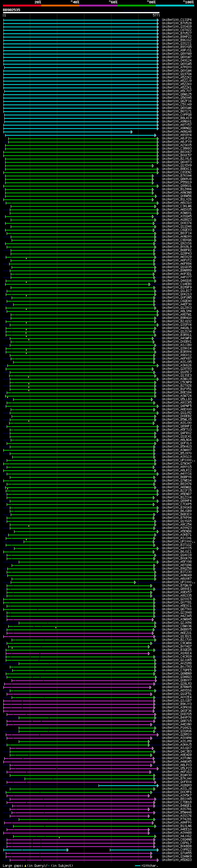The width and height of the screenshot is (197, 868).
Task: Select hit label UniRef100_C0PPQ8
Action: [x=176, y=115]
